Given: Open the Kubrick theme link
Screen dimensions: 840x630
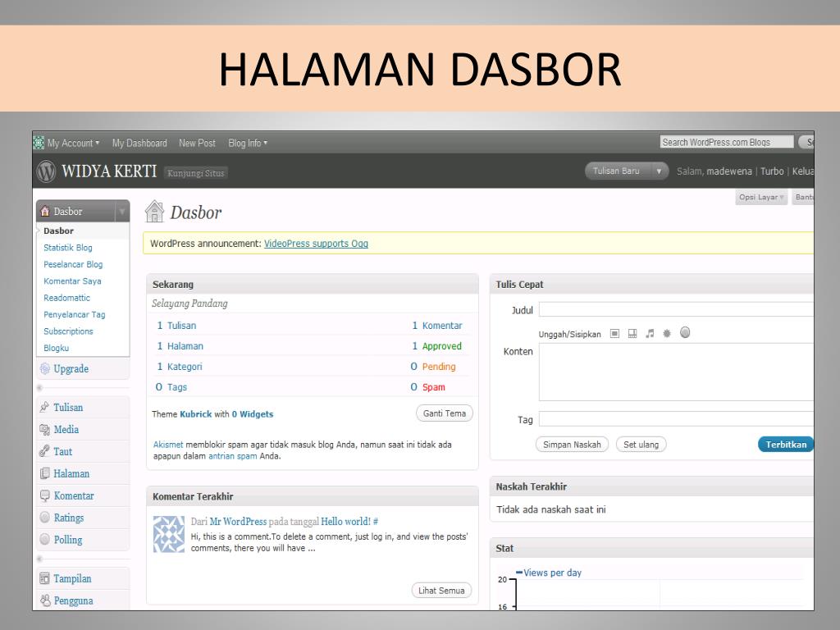Looking at the screenshot, I should 196,414.
